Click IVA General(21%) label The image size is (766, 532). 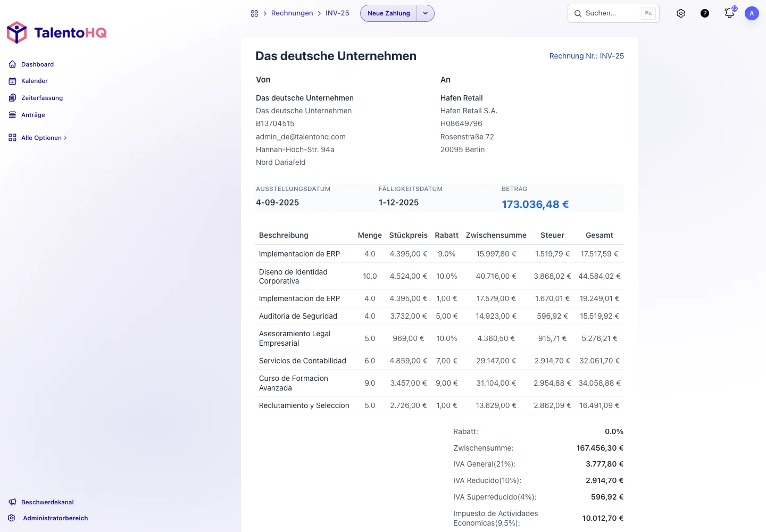(x=484, y=464)
